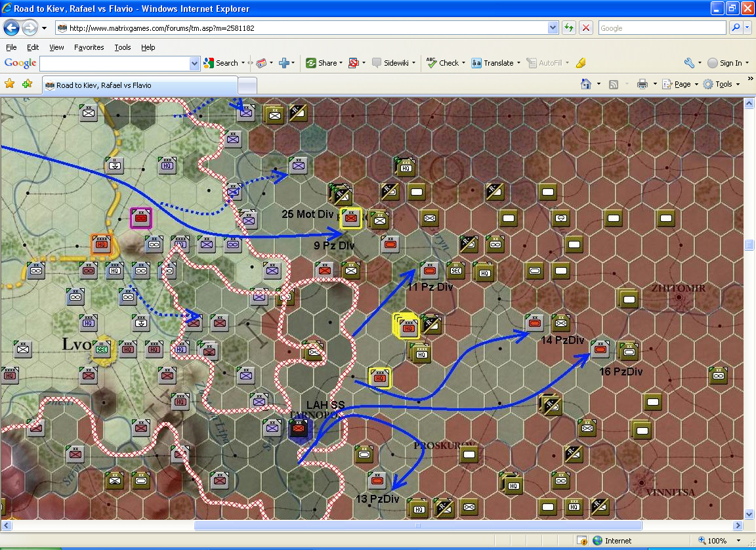Click the spell Check button
This screenshot has height=550, width=756.
coord(442,63)
